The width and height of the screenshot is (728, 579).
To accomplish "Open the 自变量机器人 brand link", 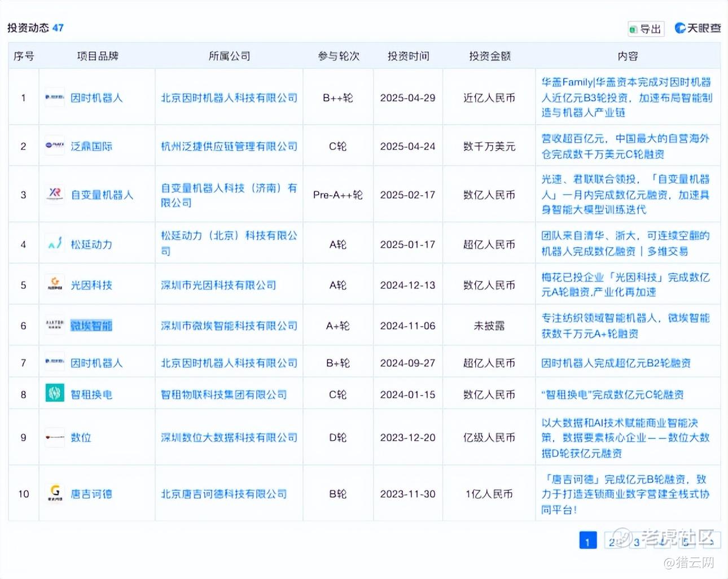I will click(x=102, y=195).
